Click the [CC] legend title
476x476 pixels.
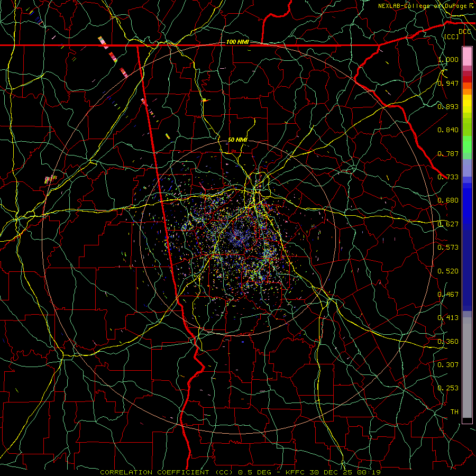pyautogui.click(x=452, y=36)
